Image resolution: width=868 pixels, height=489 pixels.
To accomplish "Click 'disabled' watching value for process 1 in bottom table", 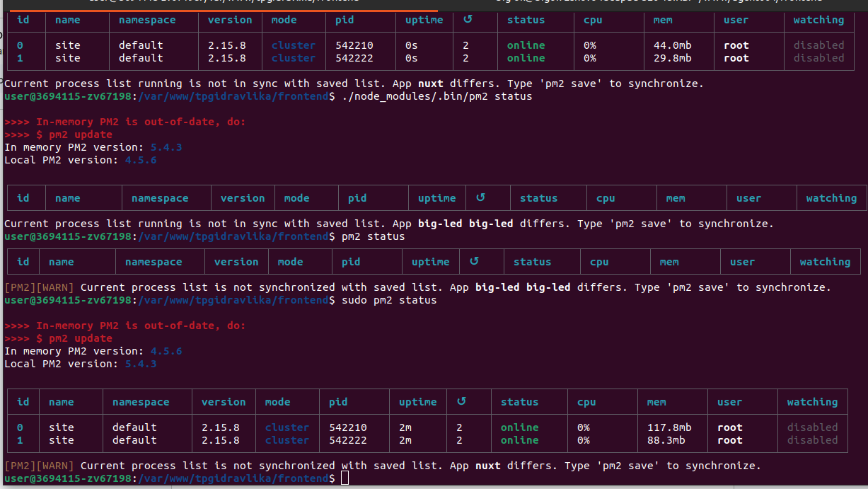I will pyautogui.click(x=812, y=440).
